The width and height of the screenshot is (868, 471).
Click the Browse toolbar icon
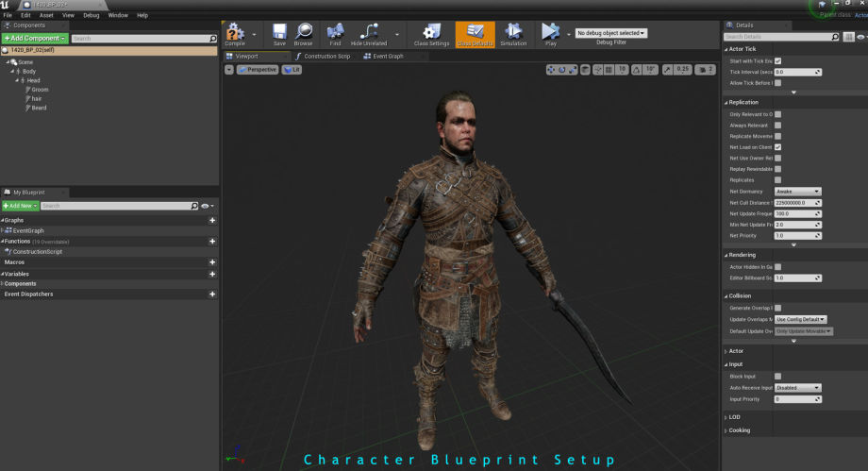(x=303, y=34)
